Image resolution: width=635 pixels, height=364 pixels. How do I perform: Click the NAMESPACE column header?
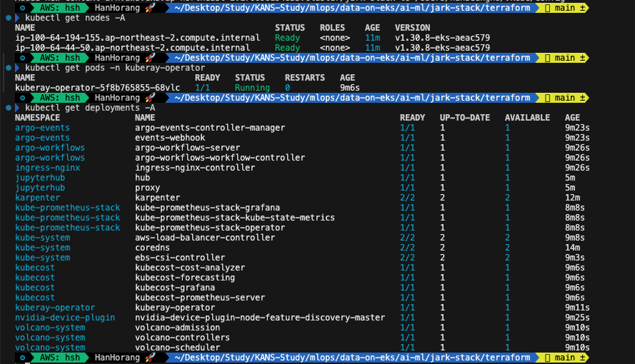(37, 118)
